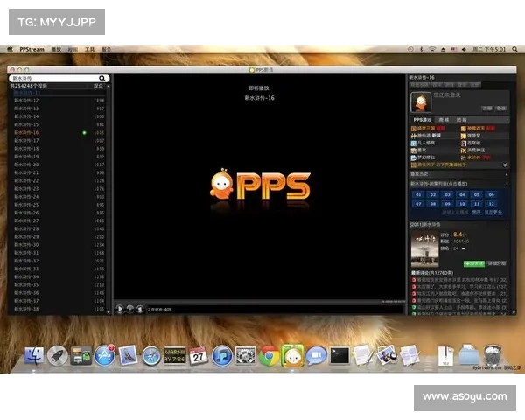Click the 登录 login button

click(501, 108)
